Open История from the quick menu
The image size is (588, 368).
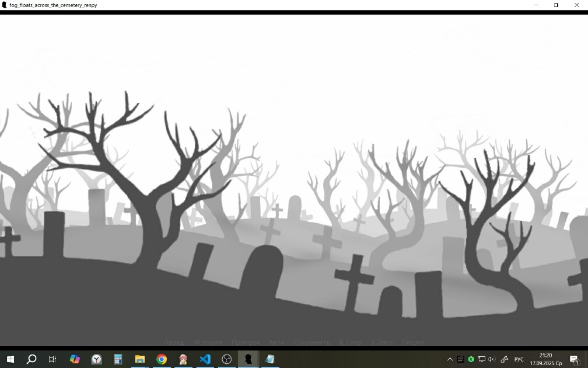click(208, 342)
